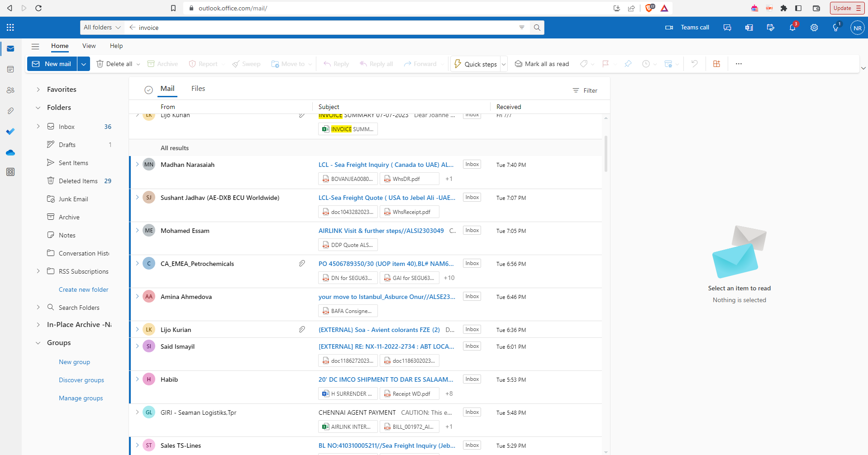Open the To Do checkmark icon
The image size is (868, 455).
click(10, 132)
